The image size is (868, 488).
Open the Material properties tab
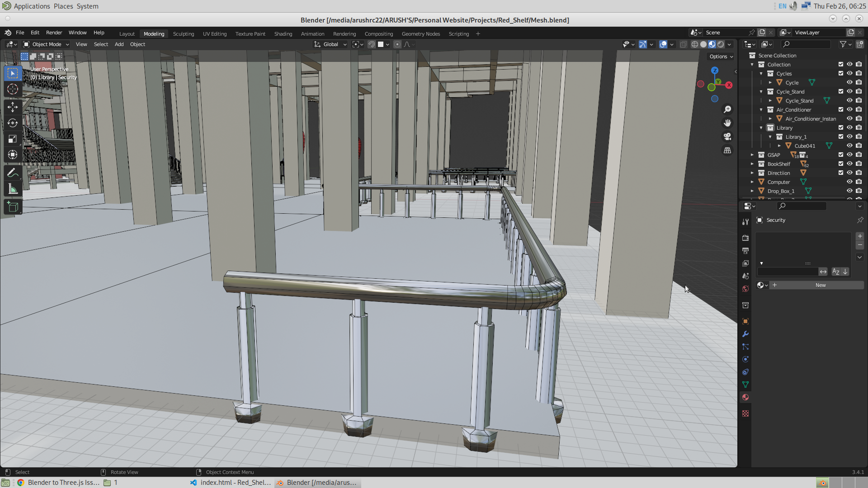pyautogui.click(x=745, y=397)
